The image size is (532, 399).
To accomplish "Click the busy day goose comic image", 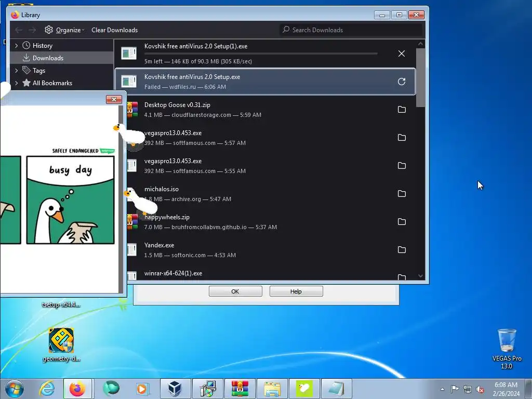I will click(x=70, y=200).
